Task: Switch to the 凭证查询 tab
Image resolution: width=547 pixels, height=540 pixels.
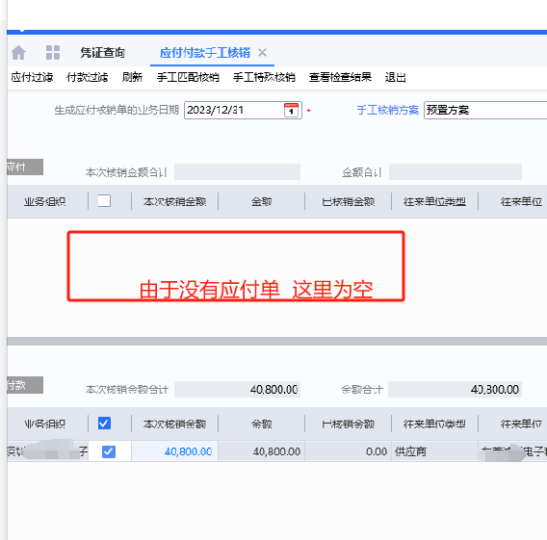Action: [x=102, y=53]
